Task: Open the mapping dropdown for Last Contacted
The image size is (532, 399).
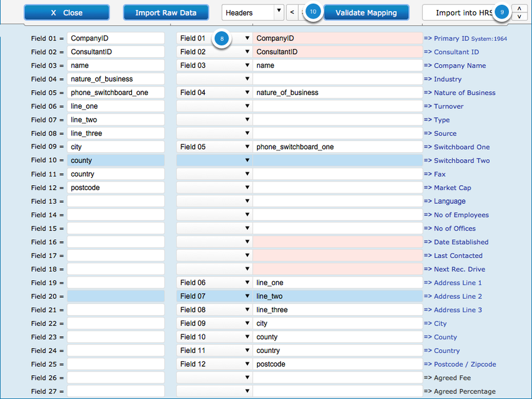Action: (x=215, y=255)
